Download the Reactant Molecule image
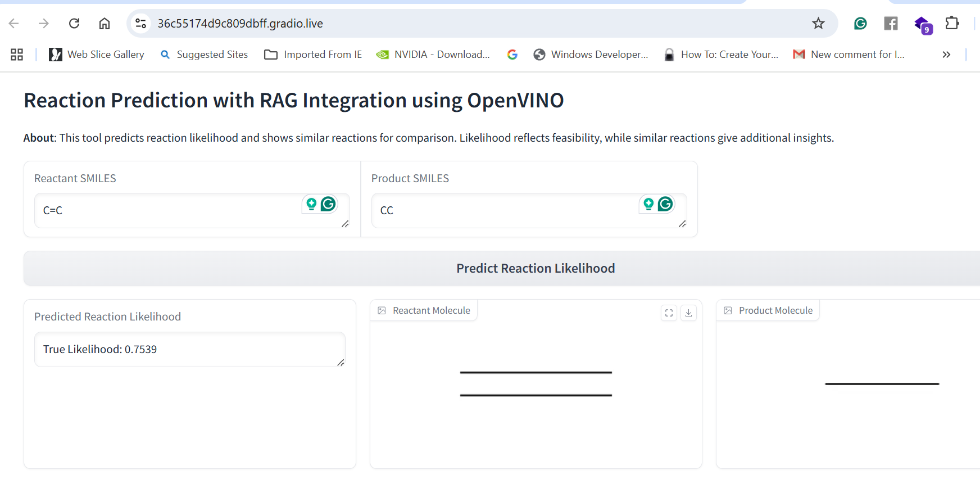Image resolution: width=980 pixels, height=488 pixels. tap(688, 313)
